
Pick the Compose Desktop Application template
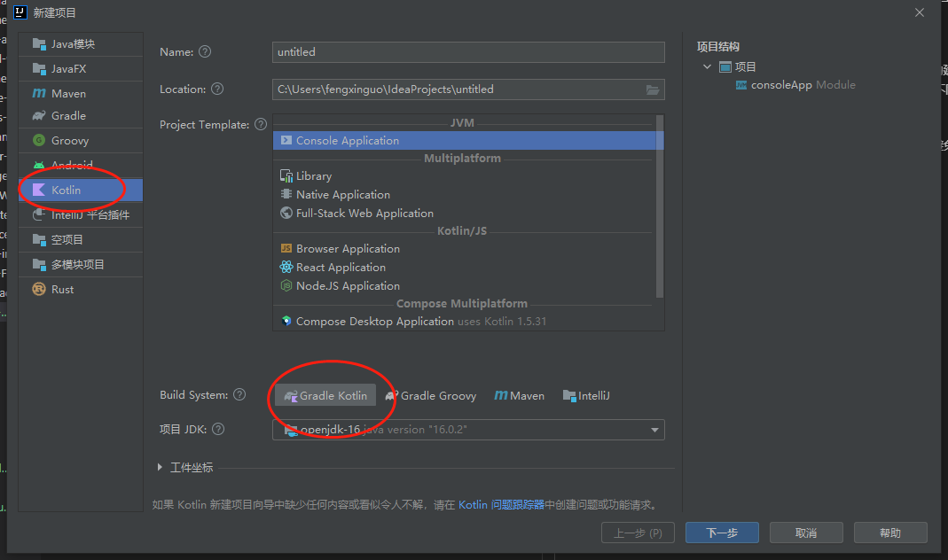coord(374,322)
